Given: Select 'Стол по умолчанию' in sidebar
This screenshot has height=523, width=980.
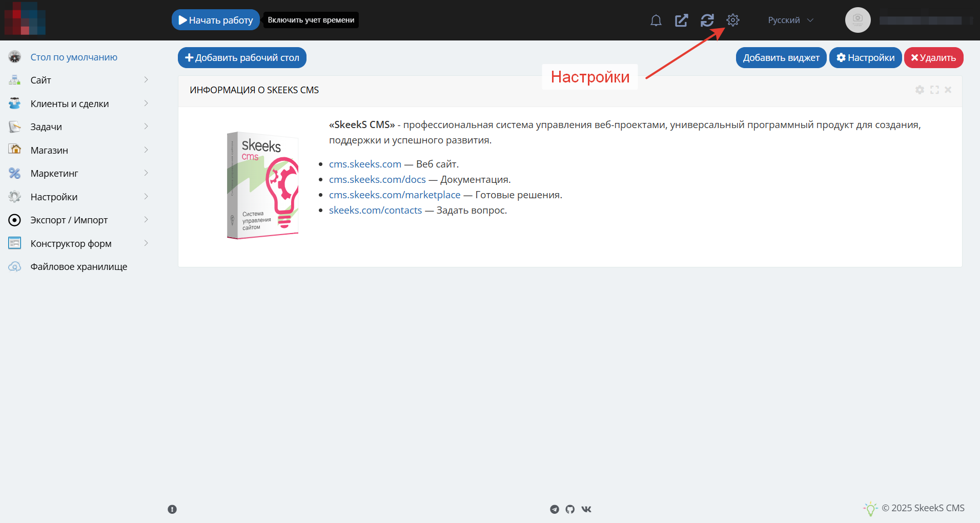Looking at the screenshot, I should (x=74, y=57).
